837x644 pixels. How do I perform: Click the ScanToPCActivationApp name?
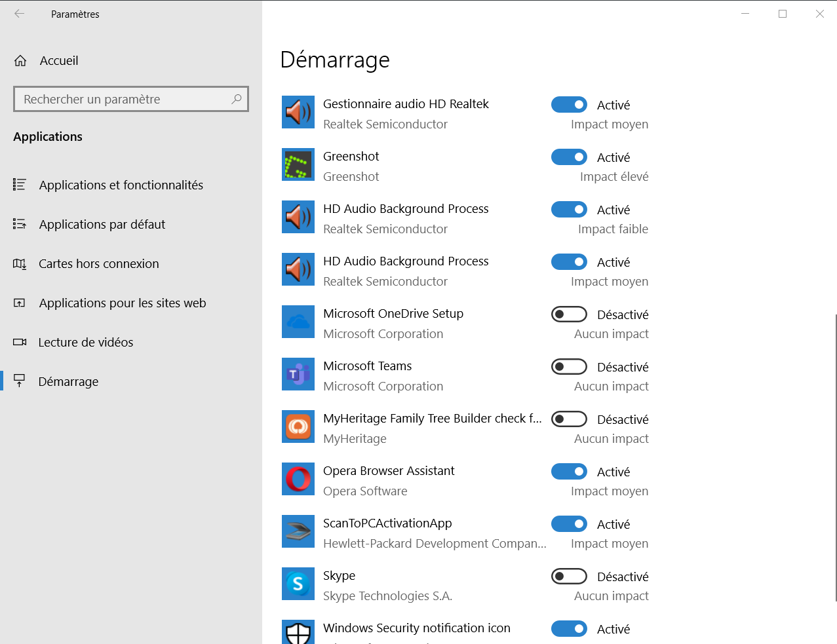coord(387,523)
